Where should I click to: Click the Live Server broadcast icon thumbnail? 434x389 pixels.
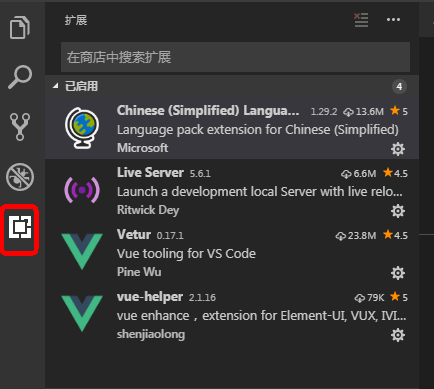point(82,190)
